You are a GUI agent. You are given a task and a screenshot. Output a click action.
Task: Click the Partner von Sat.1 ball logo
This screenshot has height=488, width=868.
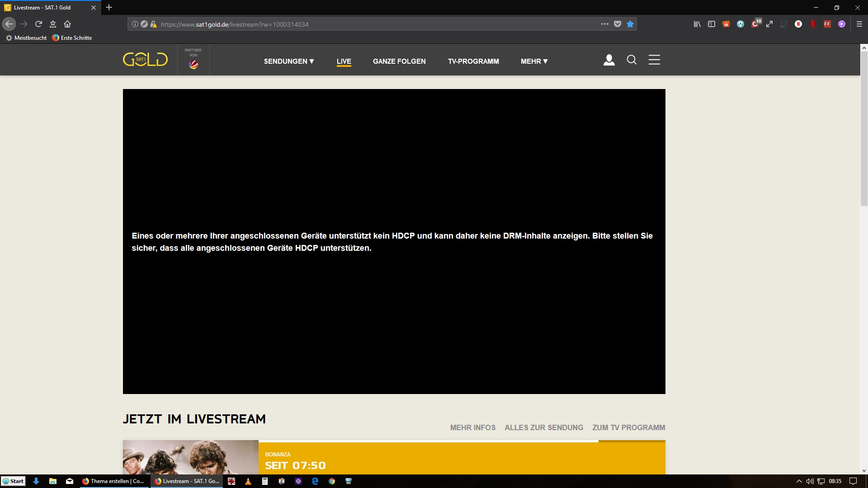[x=193, y=64]
